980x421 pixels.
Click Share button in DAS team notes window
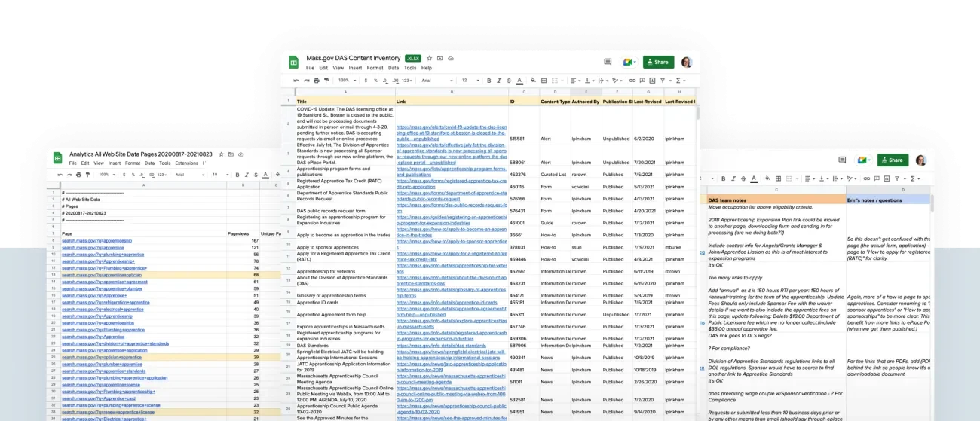point(893,160)
